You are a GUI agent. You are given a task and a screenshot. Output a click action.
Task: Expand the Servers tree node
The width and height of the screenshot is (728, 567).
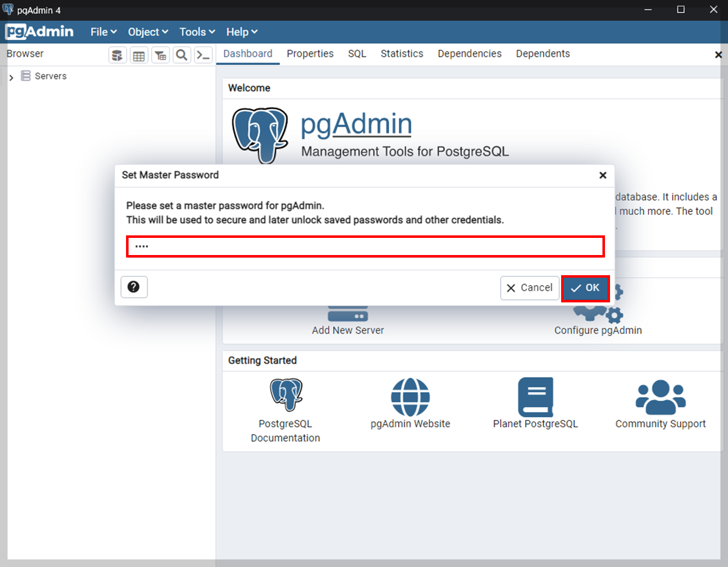(11, 77)
